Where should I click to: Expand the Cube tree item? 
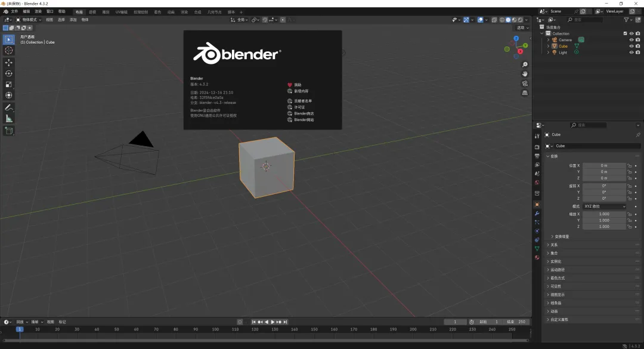pos(548,46)
